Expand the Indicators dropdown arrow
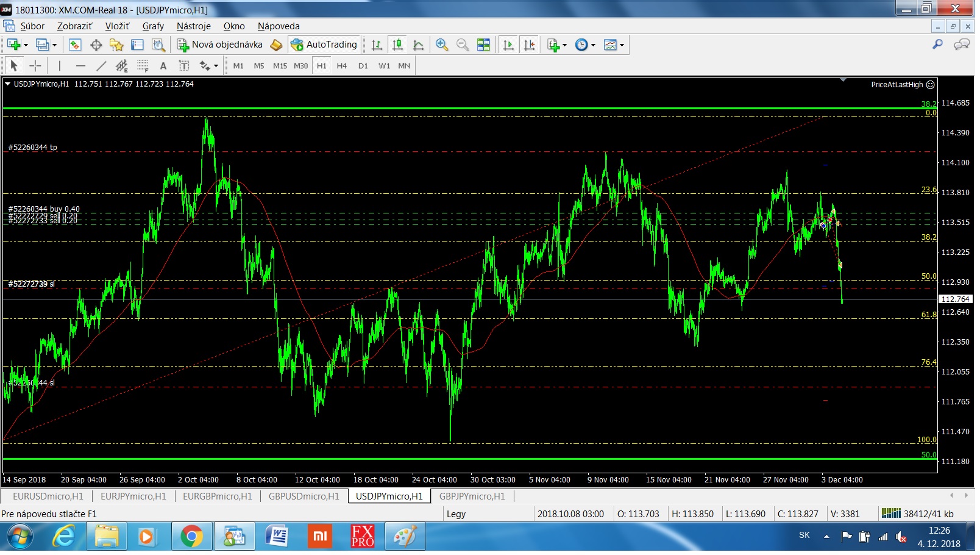Viewport: 980px width, 555px height. click(565, 45)
